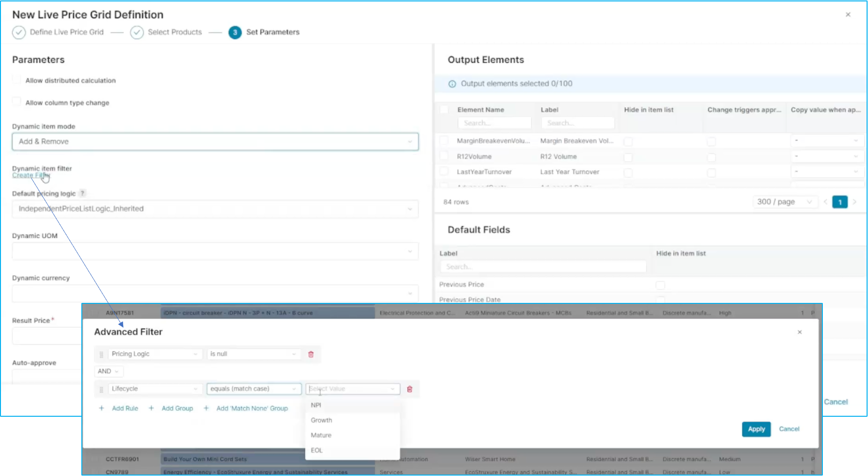Image resolution: width=868 pixels, height=476 pixels.
Task: Select R12Volume row checkbox
Action: (443, 156)
